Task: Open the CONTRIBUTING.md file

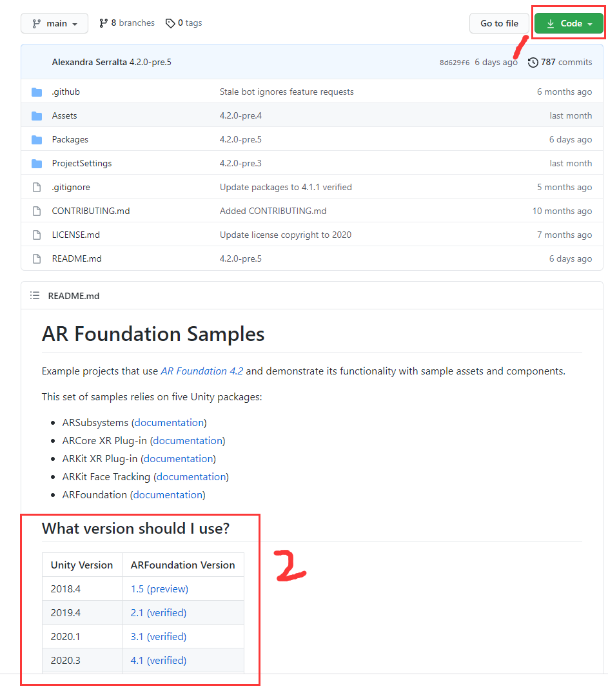Action: coord(90,211)
